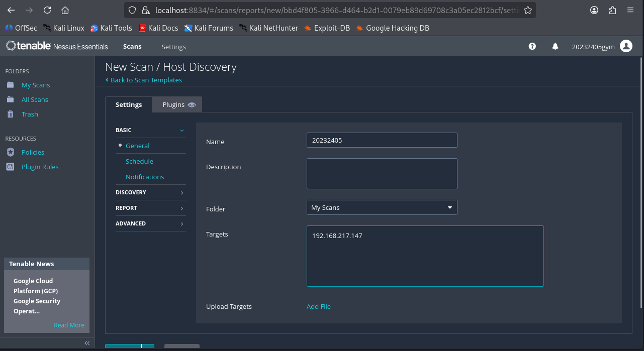Click the Policies star icon

click(x=10, y=152)
